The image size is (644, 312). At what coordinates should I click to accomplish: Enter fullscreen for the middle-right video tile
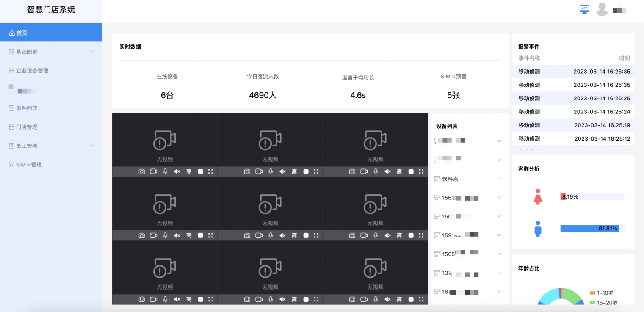point(421,235)
